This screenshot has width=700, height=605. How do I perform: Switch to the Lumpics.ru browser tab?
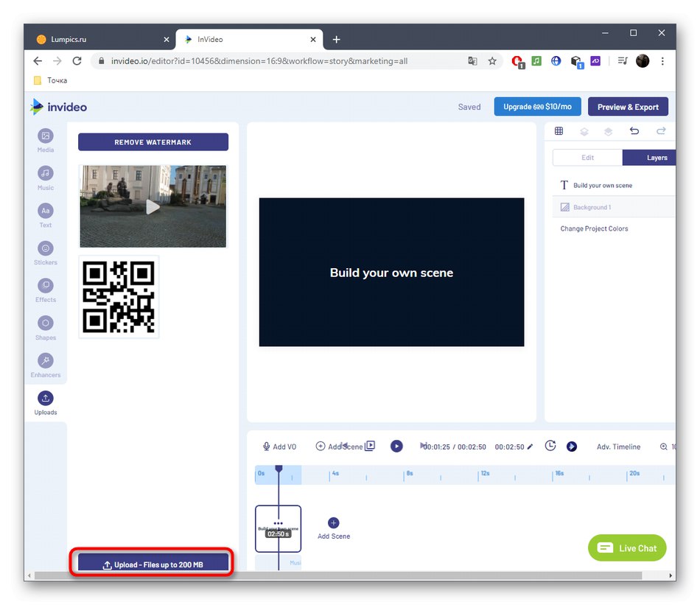coord(100,39)
